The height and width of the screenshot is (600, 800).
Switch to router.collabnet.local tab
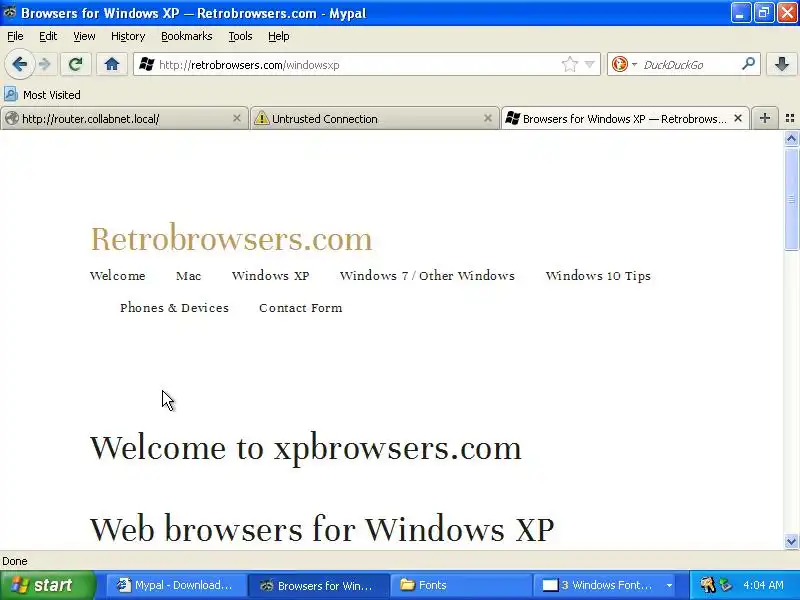(124, 118)
